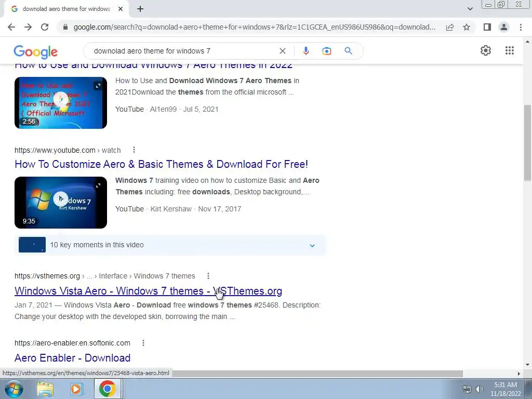
Task: Clear the search query
Action: click(x=282, y=51)
